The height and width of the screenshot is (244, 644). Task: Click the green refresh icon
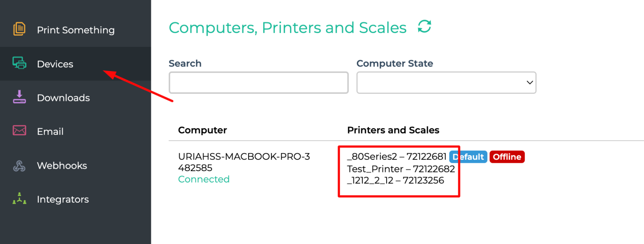[x=424, y=27]
